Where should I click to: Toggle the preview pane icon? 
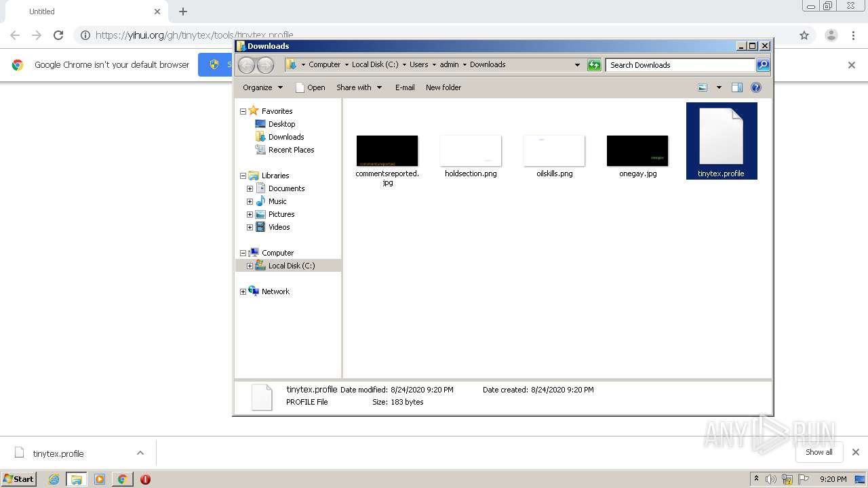pyautogui.click(x=737, y=87)
